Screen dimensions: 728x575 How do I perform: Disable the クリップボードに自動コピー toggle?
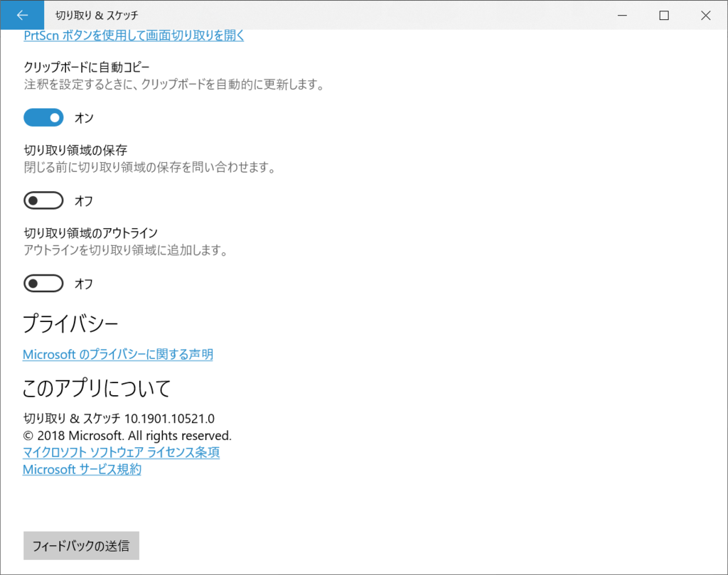pos(43,117)
